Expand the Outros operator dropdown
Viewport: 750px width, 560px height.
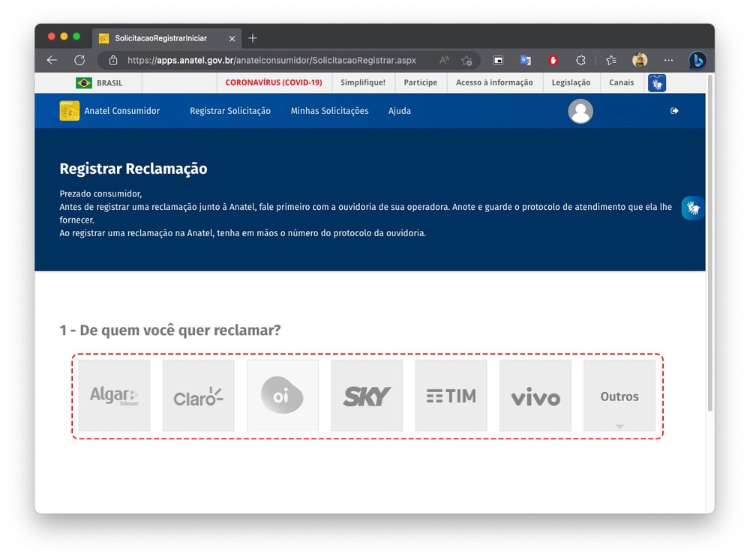(619, 397)
